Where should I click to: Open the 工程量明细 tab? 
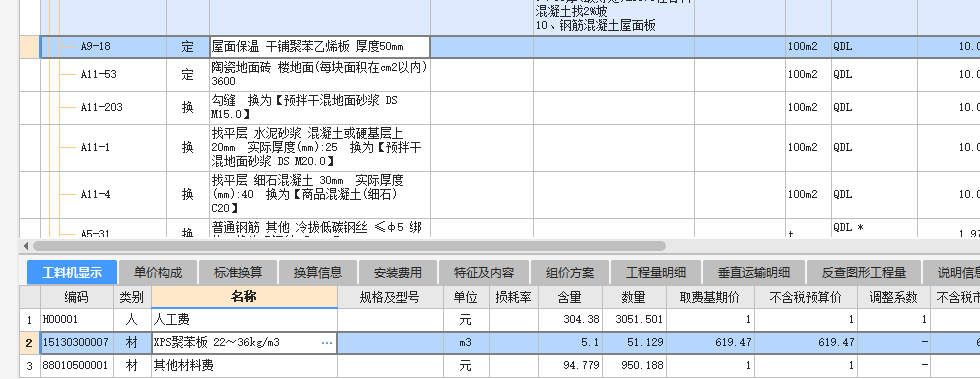656,273
